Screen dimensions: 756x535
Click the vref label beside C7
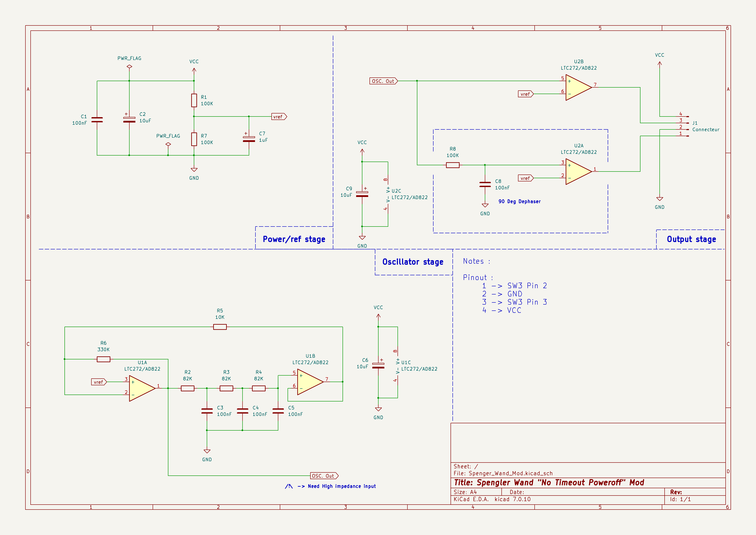(x=279, y=117)
